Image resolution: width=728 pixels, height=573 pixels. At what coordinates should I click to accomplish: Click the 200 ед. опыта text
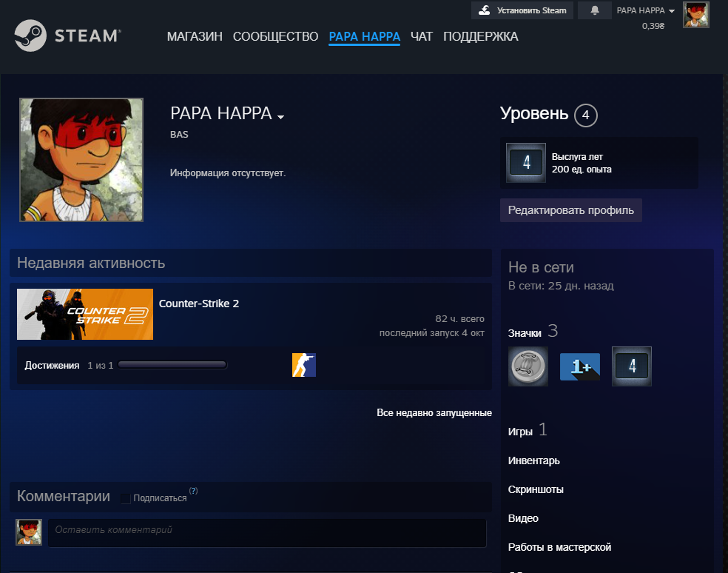[582, 169]
